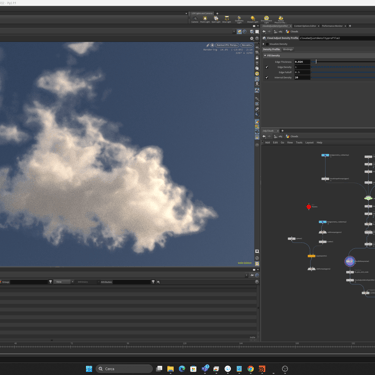Open the Context Options Editor tab
This screenshot has height=375, width=375.
coord(305,26)
